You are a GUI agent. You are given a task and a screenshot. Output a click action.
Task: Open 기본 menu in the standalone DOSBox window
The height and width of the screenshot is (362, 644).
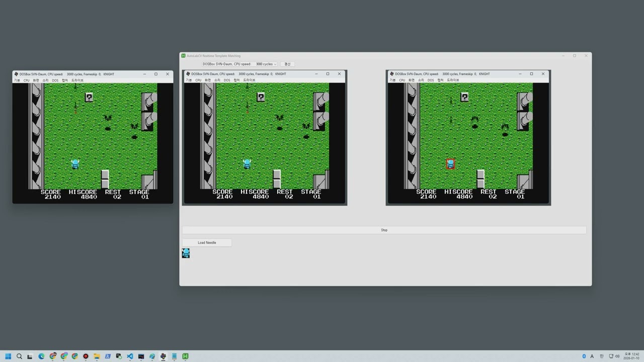point(17,80)
